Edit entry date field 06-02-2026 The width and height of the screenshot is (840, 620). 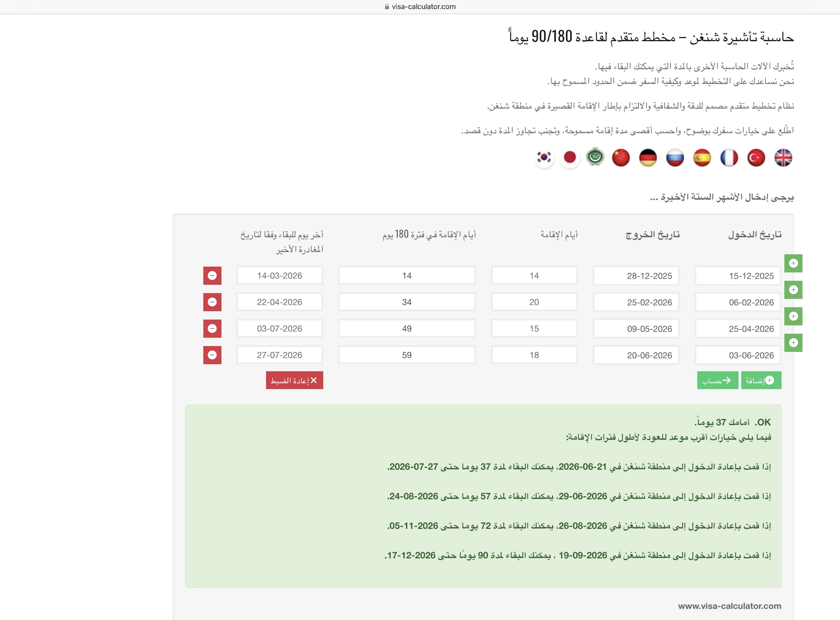(x=738, y=302)
